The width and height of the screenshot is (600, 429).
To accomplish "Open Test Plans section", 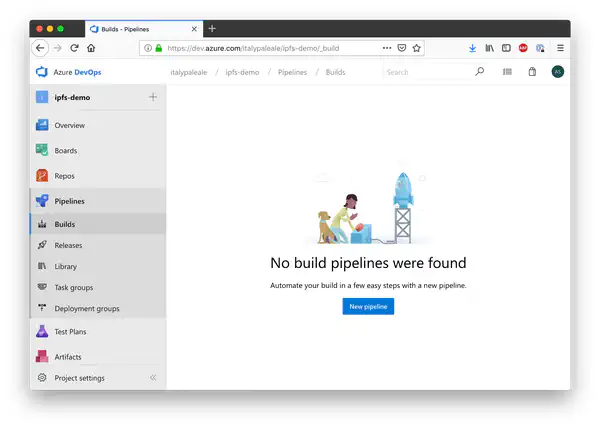I will (x=69, y=331).
